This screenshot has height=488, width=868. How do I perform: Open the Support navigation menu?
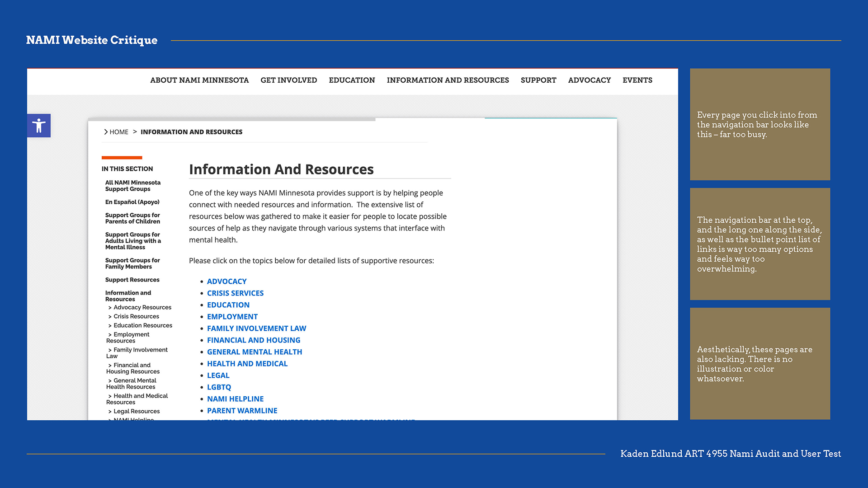538,80
